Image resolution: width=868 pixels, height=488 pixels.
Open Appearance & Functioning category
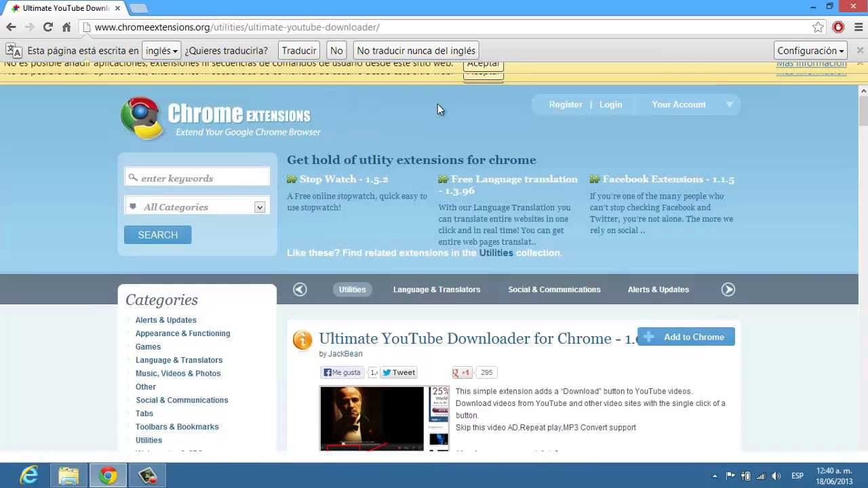pyautogui.click(x=183, y=333)
